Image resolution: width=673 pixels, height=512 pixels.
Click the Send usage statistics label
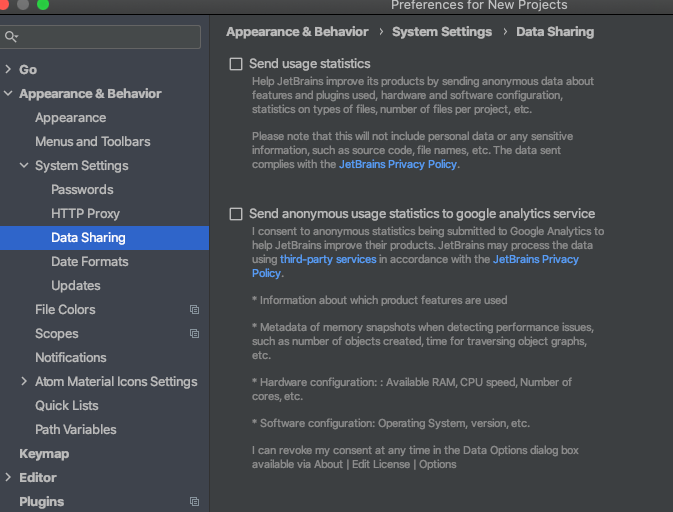309,64
